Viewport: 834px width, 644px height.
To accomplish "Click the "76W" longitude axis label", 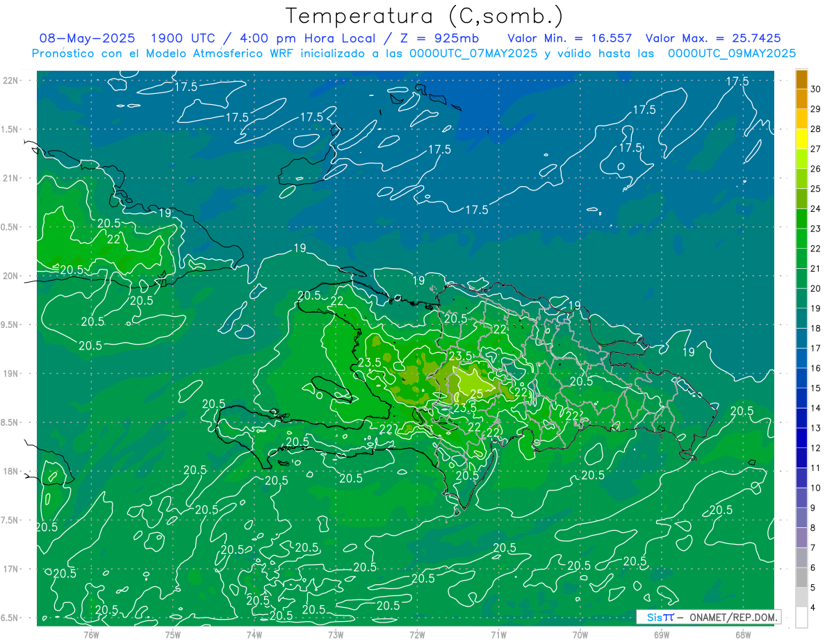I will (91, 635).
